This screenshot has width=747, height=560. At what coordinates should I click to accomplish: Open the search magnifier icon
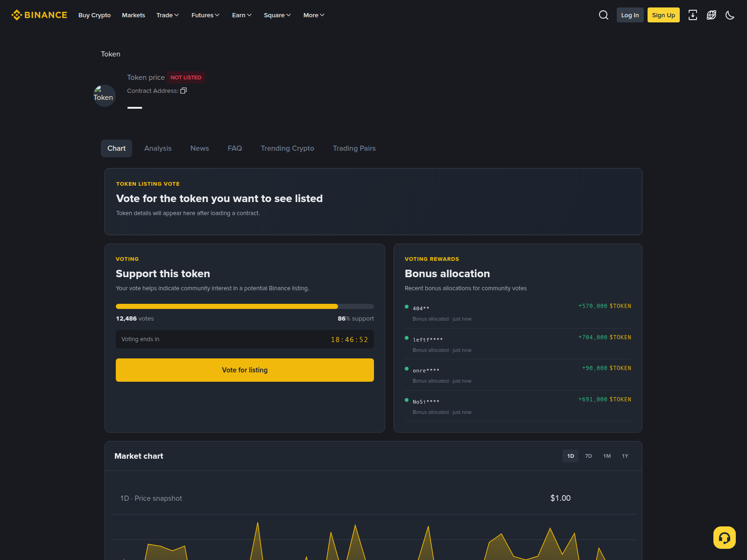pos(604,15)
